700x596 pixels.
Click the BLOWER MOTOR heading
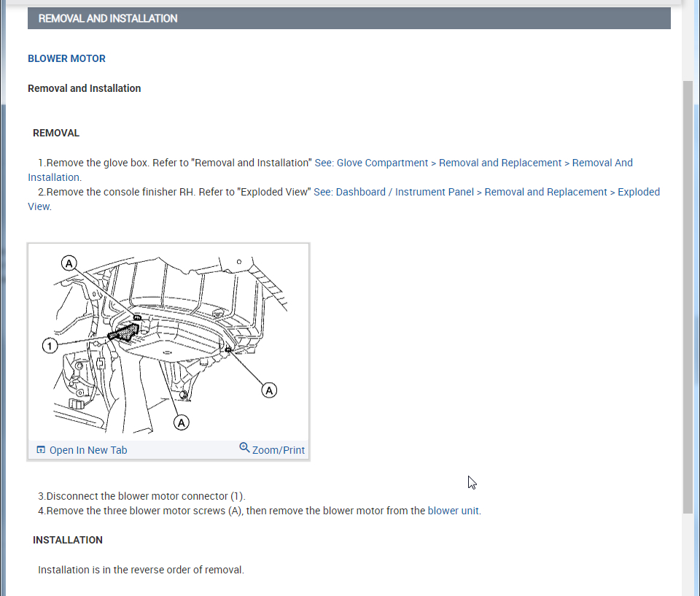tap(66, 58)
